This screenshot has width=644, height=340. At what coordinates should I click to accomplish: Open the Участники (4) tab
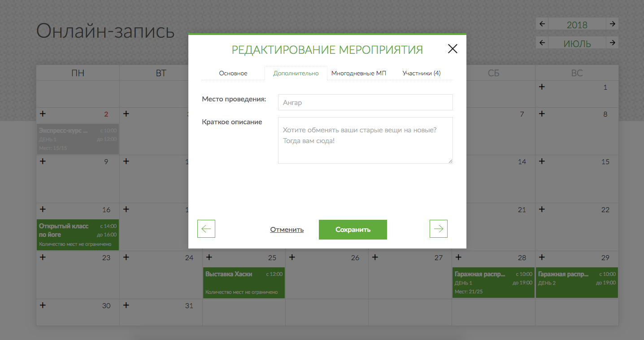pos(421,73)
